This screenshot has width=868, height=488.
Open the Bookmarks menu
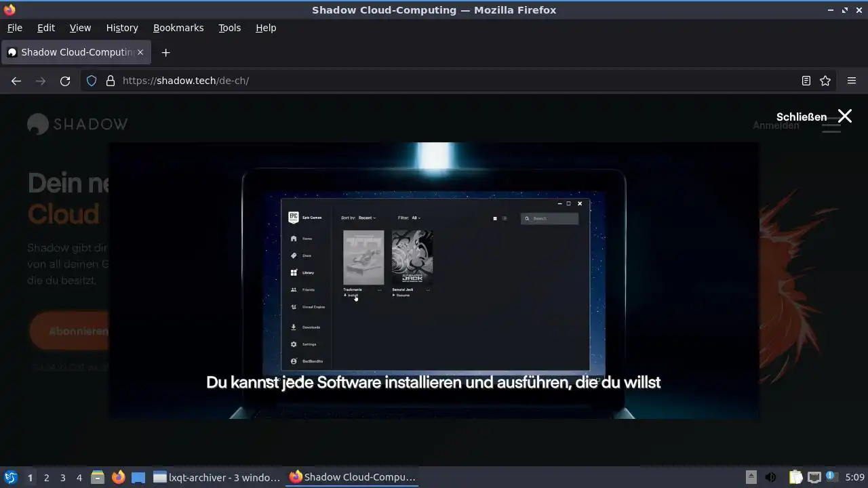(178, 28)
